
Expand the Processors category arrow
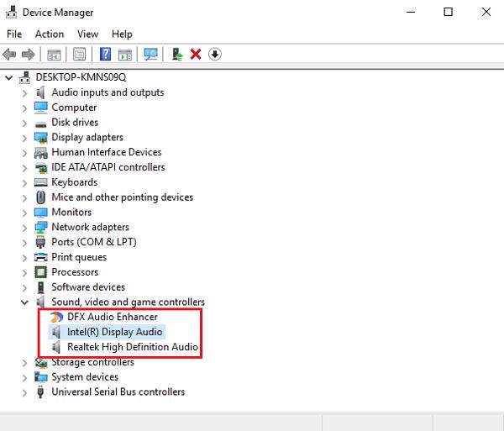pos(24,273)
